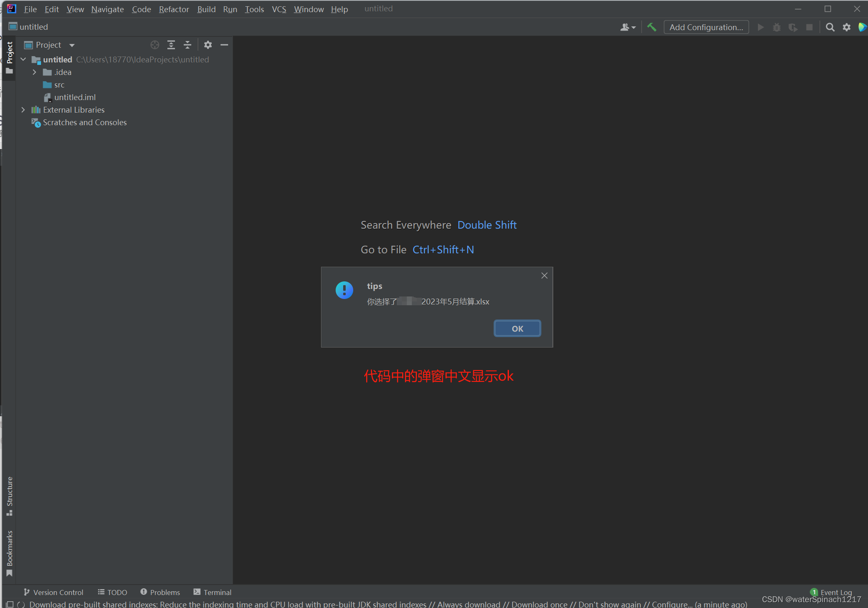Click the Search Everywhere magnifier icon

(x=830, y=27)
